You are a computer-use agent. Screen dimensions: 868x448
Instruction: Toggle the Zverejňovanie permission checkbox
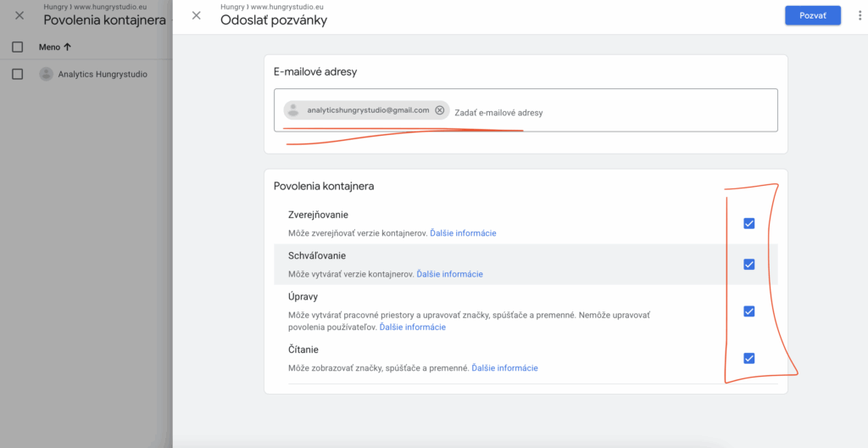[748, 223]
